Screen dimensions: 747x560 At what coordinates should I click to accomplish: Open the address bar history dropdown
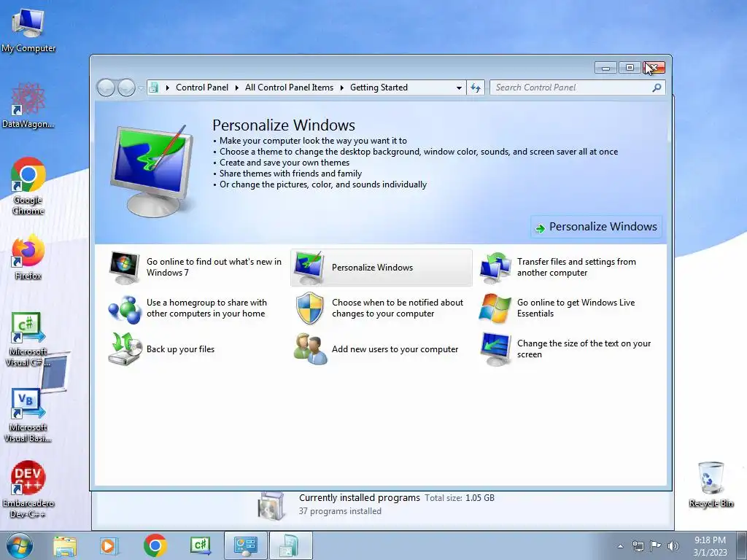(x=459, y=87)
